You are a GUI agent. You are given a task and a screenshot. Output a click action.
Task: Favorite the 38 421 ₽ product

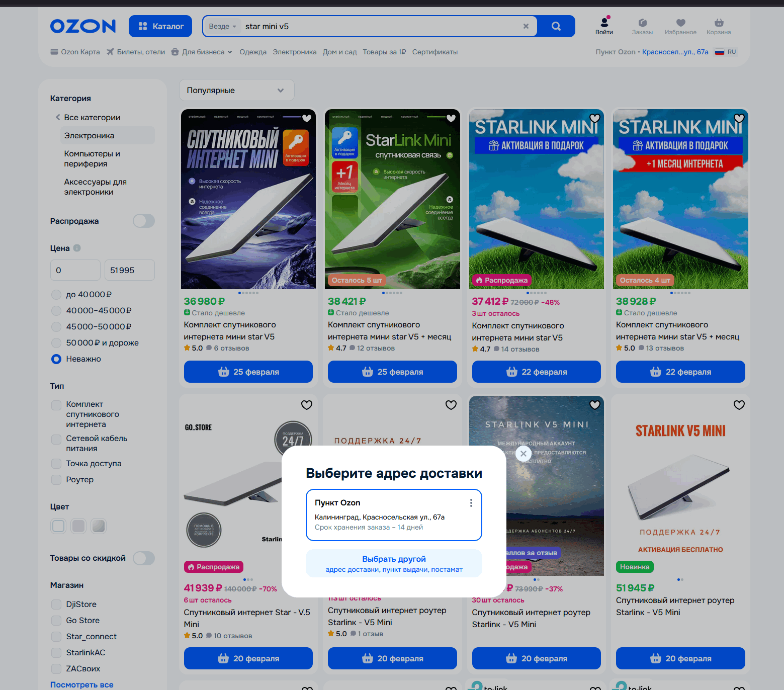coord(451,118)
